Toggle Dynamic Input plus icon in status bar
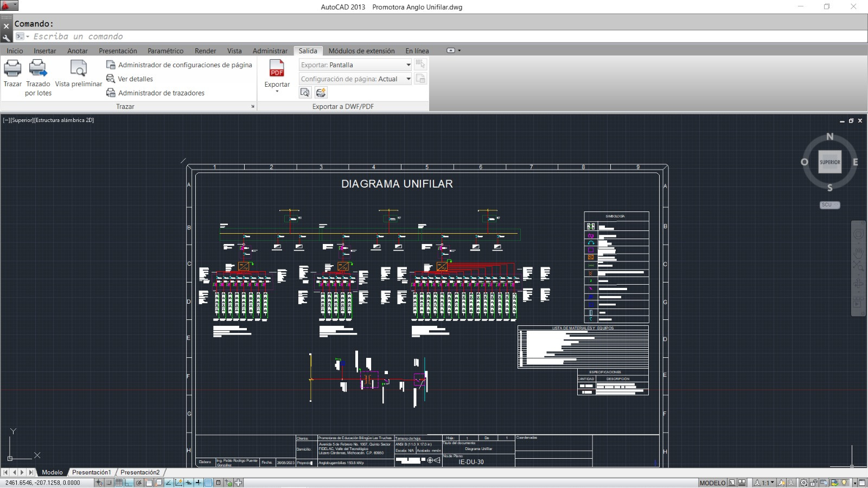 click(188, 483)
